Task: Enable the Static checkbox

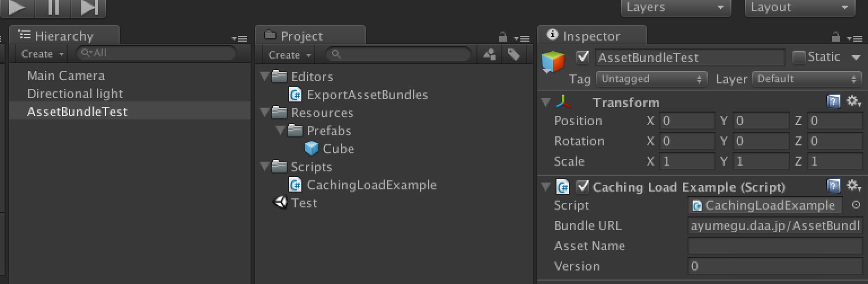Action: (x=799, y=57)
